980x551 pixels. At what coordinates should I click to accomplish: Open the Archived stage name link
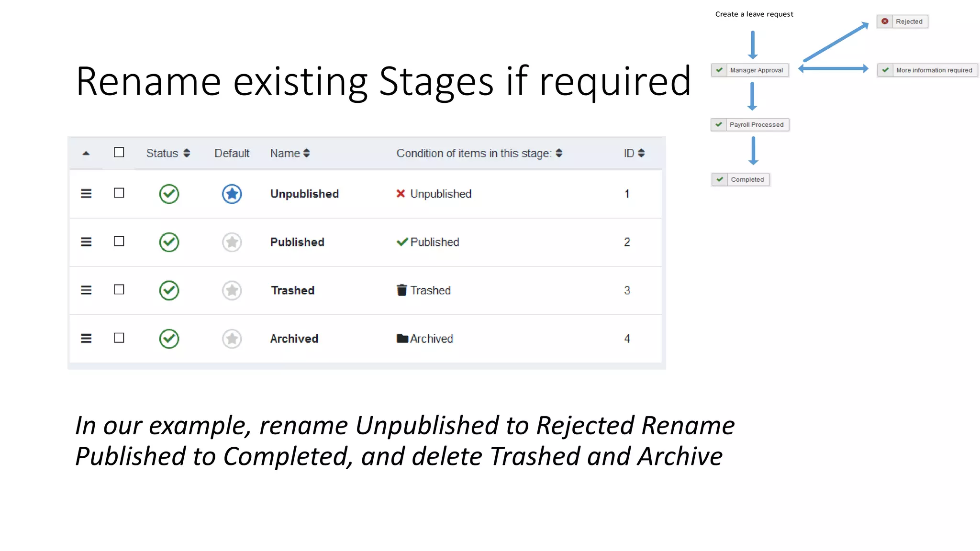[x=294, y=339]
